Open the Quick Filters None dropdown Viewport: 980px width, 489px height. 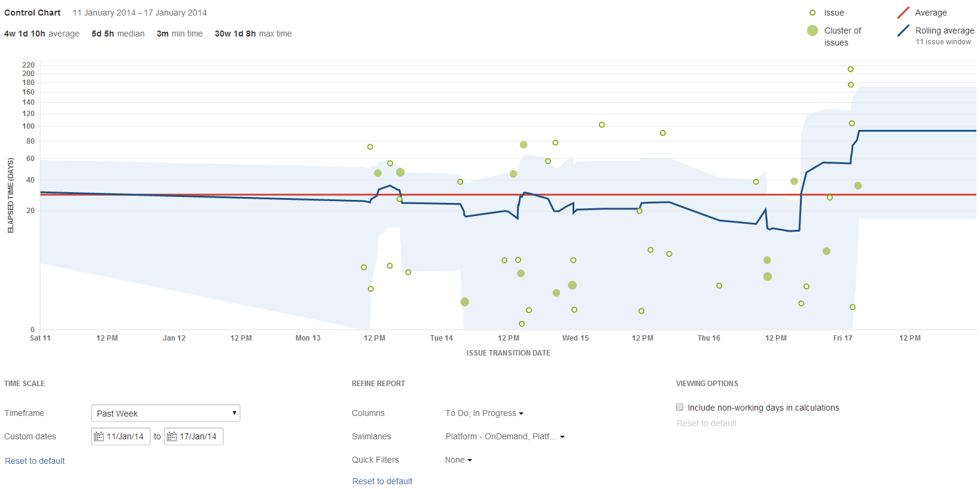click(x=458, y=460)
